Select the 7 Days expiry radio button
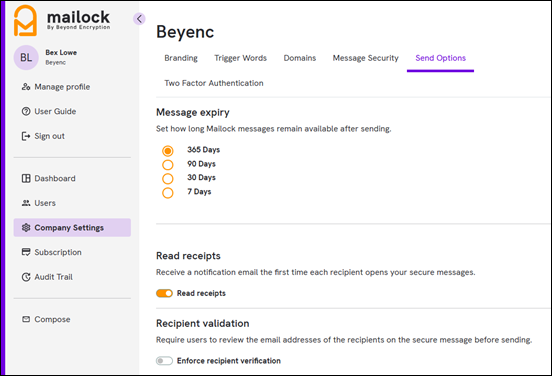552x376 pixels. (x=168, y=193)
